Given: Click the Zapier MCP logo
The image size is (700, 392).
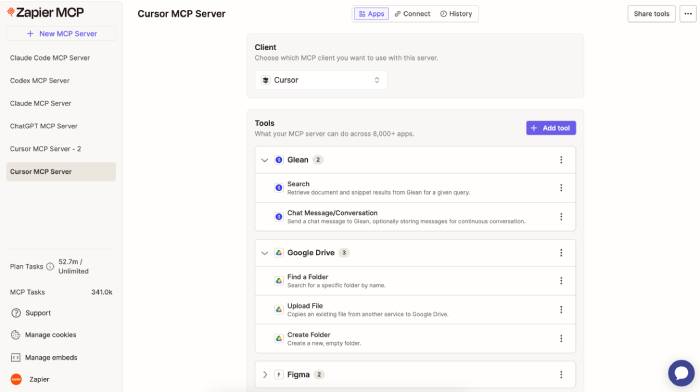Looking at the screenshot, I should click(x=46, y=13).
